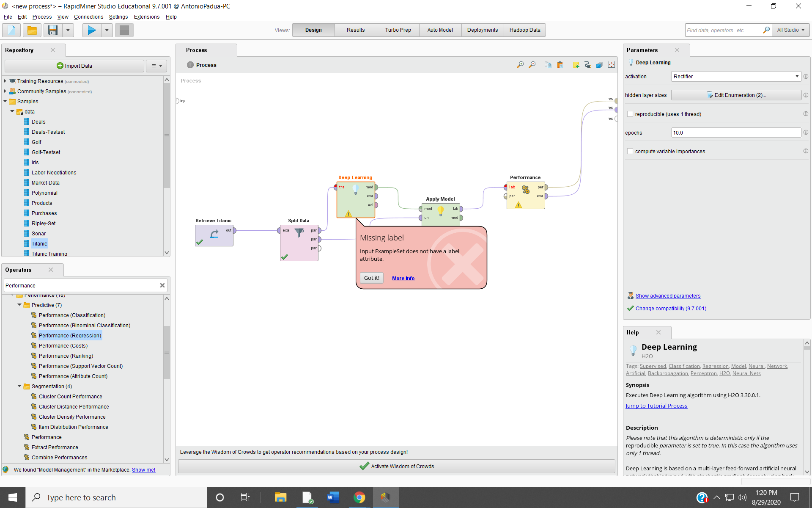Add a note with the yellow note icon

(576, 65)
